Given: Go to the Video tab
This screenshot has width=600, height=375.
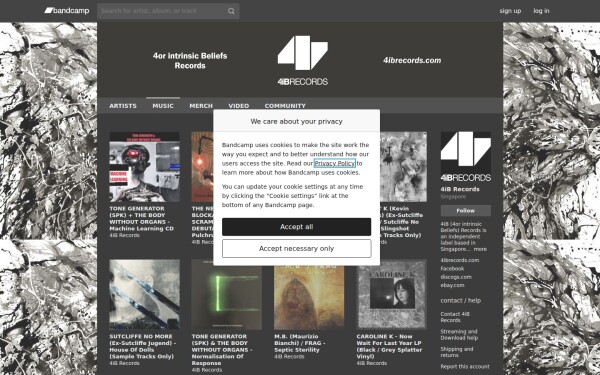Looking at the screenshot, I should click(239, 106).
